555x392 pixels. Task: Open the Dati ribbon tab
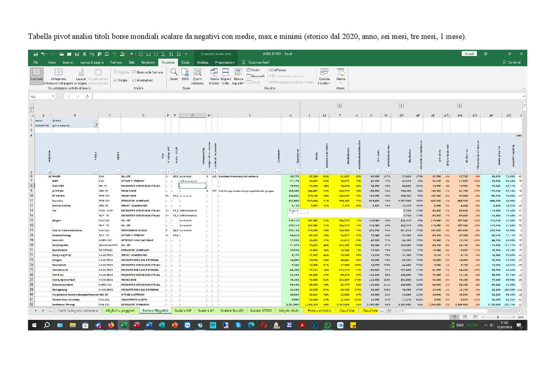132,62
